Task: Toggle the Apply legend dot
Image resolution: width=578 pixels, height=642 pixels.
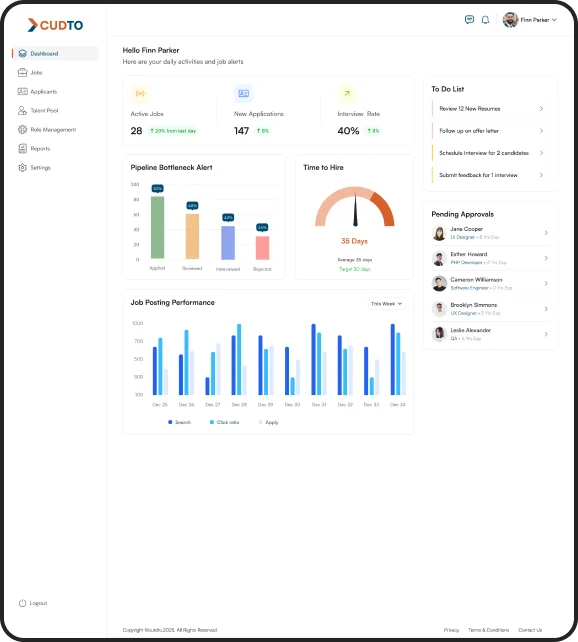Action: click(260, 422)
